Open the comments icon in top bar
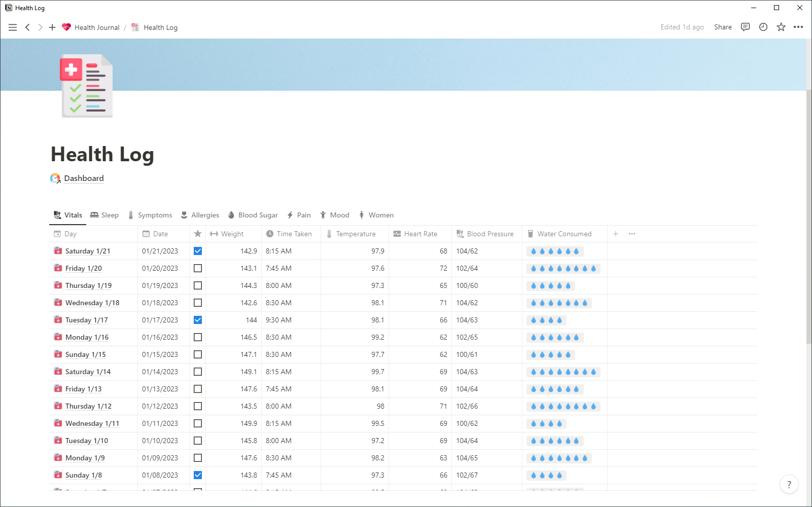This screenshot has height=507, width=812. (745, 27)
